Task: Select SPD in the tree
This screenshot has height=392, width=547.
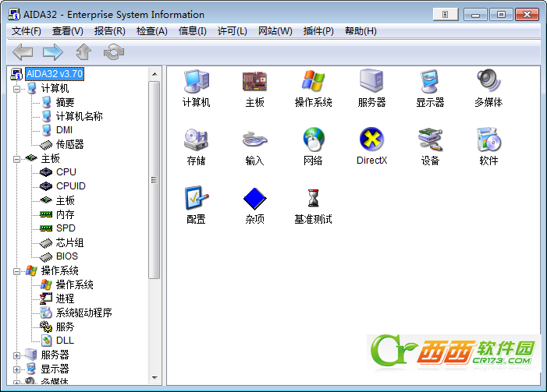Action: (66, 228)
